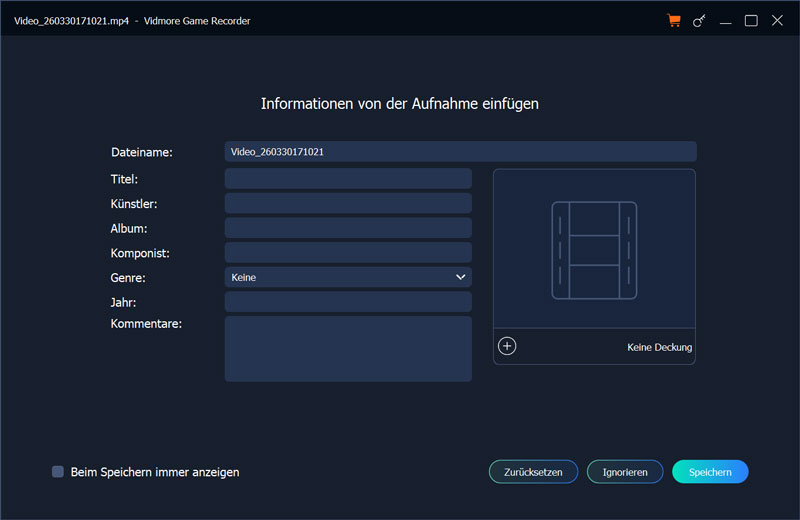Click the 'Keine Deckung' label
Screen dimensions: 800x520
pyautogui.click(x=659, y=347)
